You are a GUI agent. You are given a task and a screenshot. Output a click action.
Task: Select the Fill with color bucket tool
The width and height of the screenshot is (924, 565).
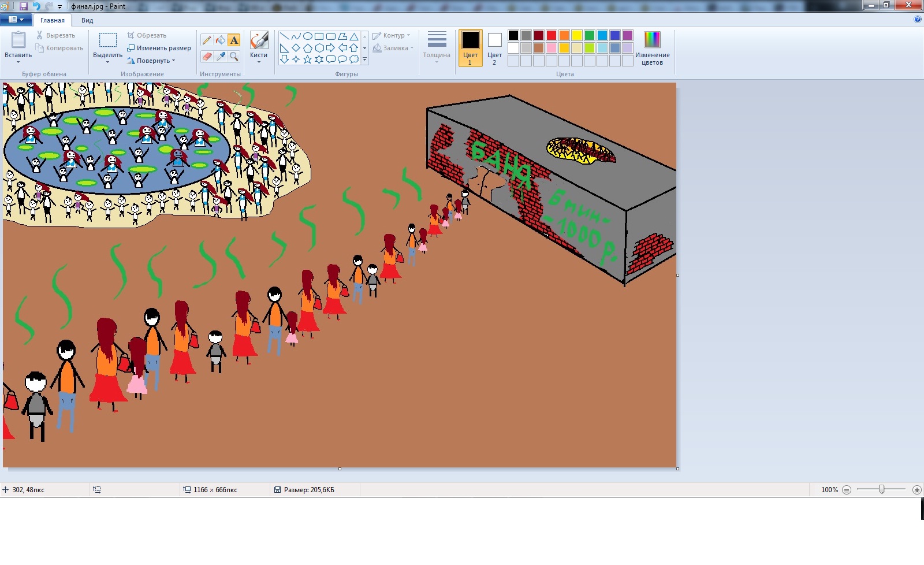220,40
